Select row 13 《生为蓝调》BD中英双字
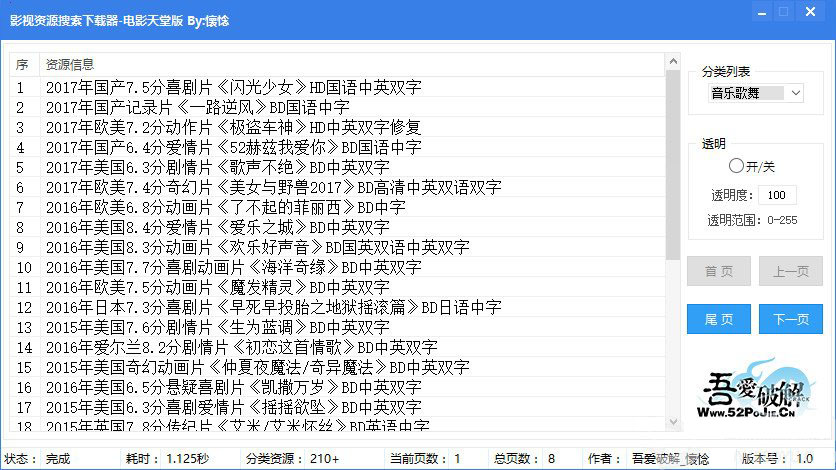The image size is (836, 470). coord(337,327)
